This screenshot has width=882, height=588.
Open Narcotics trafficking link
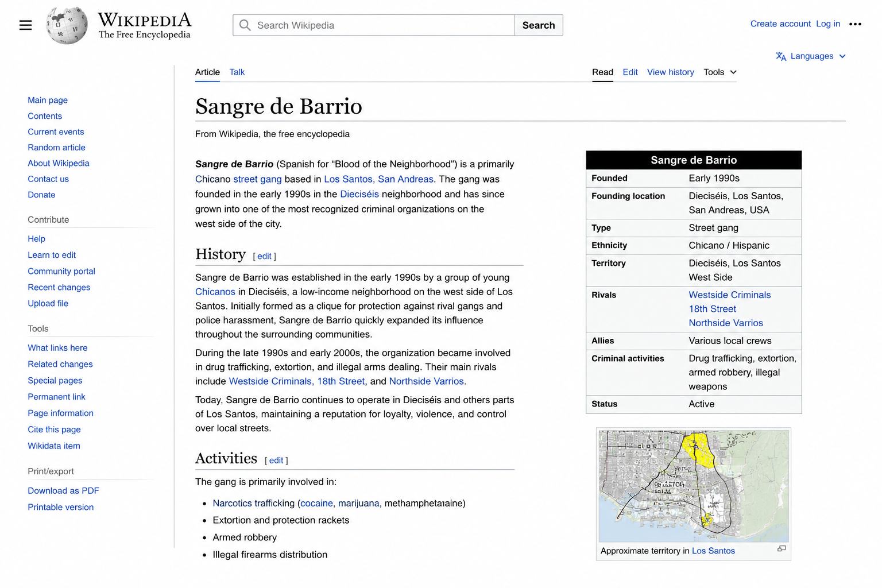pos(253,504)
